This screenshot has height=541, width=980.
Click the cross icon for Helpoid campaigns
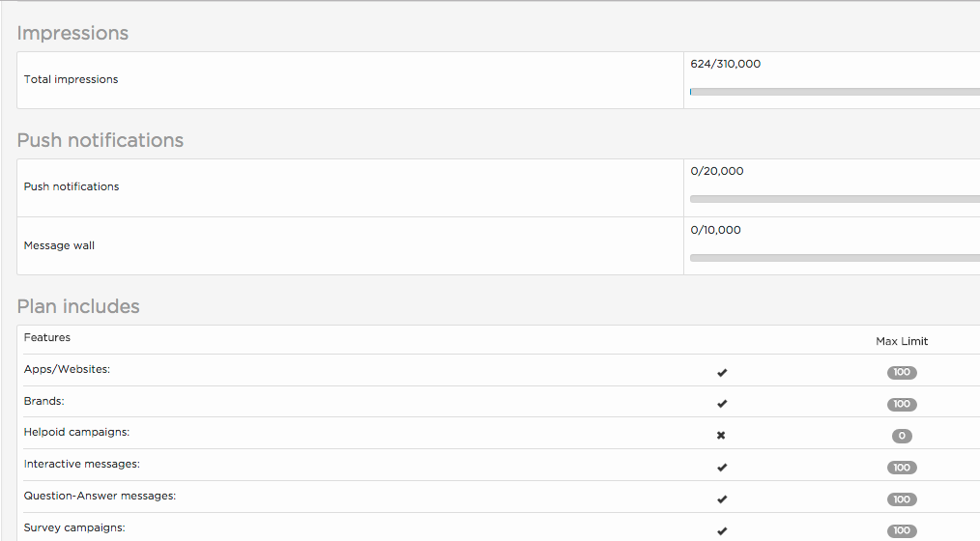click(x=721, y=436)
